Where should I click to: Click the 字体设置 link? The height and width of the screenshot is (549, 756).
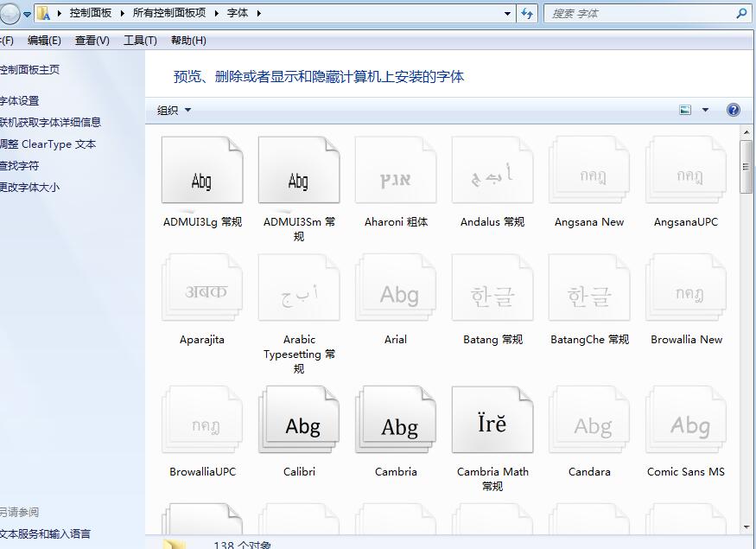tap(19, 100)
